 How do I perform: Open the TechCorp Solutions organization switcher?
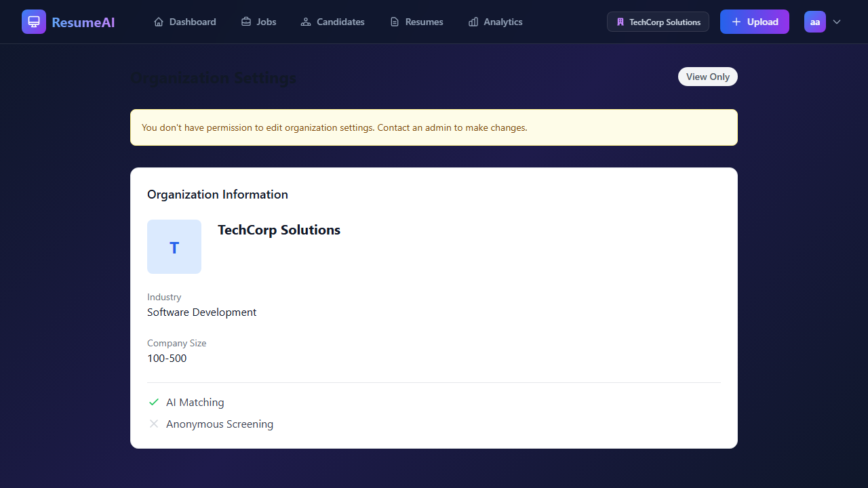tap(658, 21)
